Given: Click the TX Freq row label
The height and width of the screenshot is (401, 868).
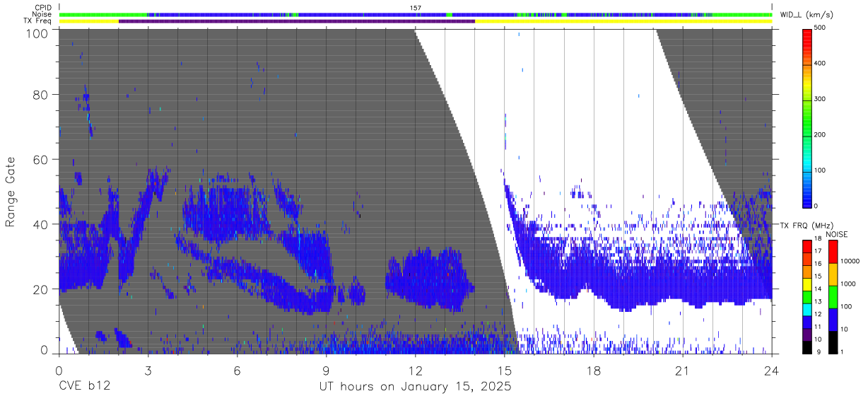Looking at the screenshot, I should click(x=37, y=21).
